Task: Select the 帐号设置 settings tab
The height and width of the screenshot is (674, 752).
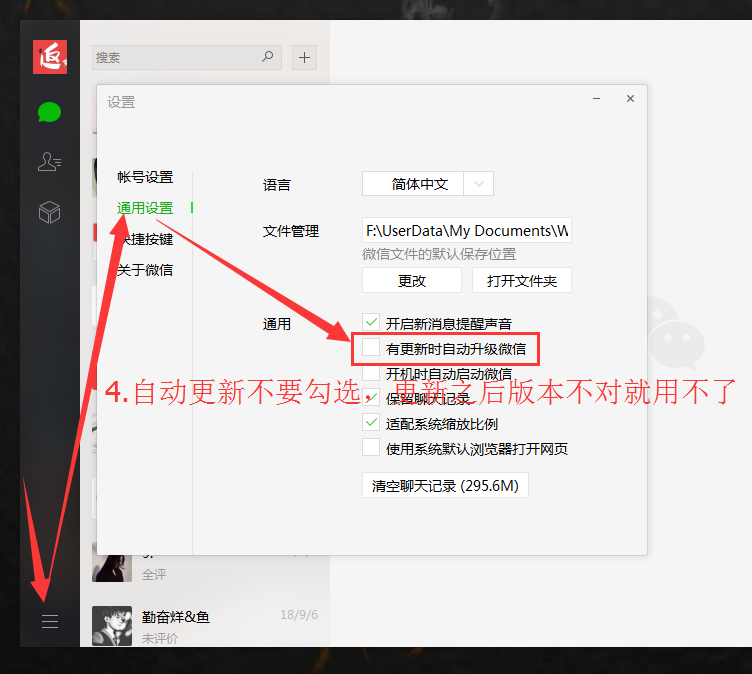Action: pos(145,177)
